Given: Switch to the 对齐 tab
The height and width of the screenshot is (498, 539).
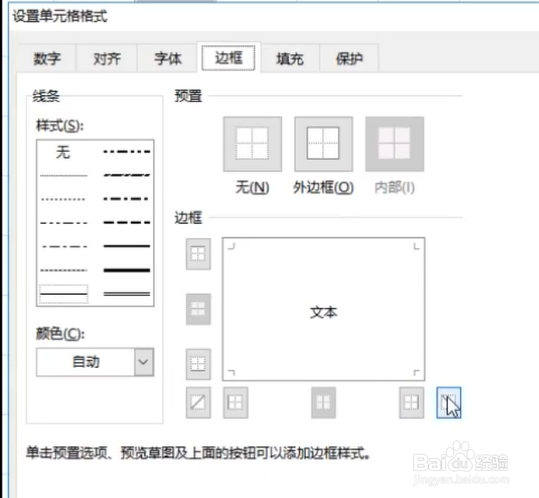Looking at the screenshot, I should (x=107, y=58).
